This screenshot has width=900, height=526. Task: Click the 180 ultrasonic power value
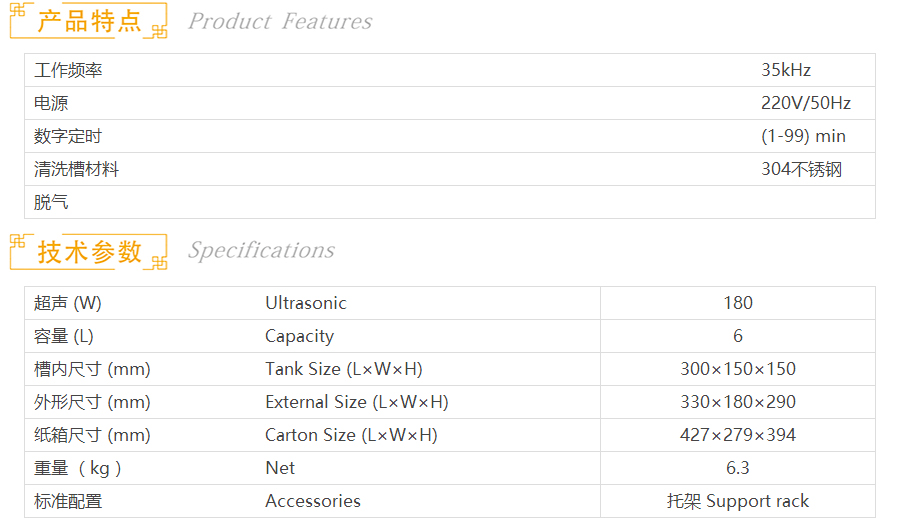[x=738, y=303]
